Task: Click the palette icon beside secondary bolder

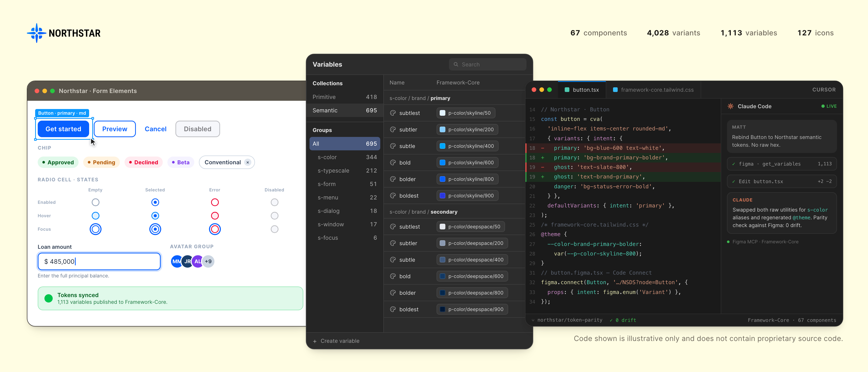Action: coord(393,292)
